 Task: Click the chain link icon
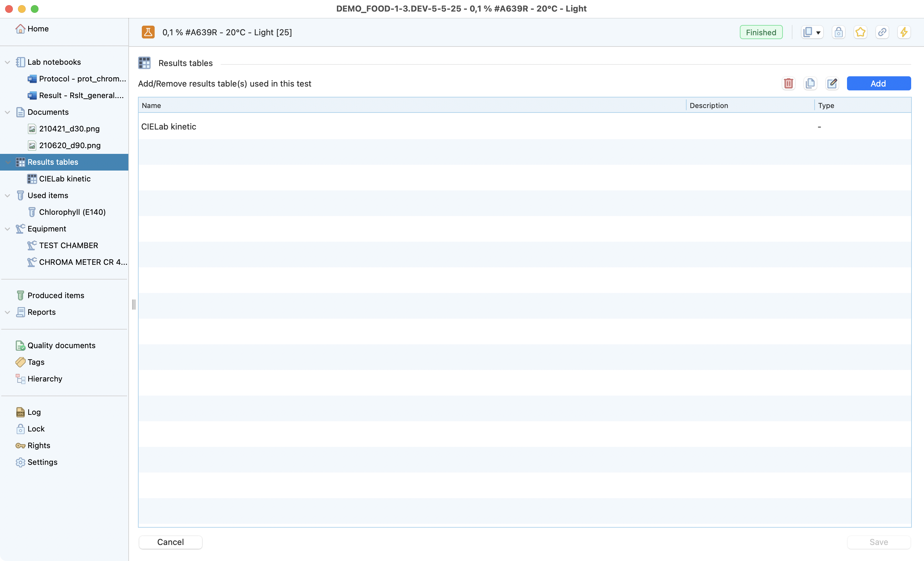(x=882, y=32)
